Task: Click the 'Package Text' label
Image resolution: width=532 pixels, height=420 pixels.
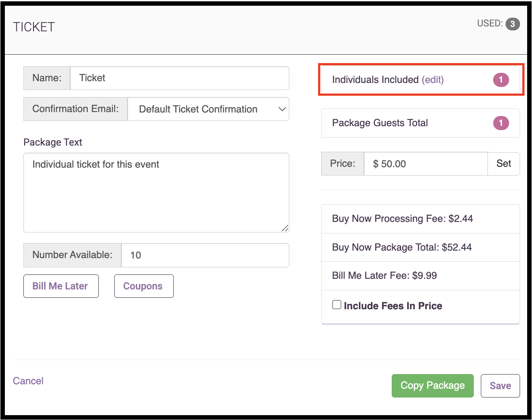Action: pyautogui.click(x=53, y=142)
